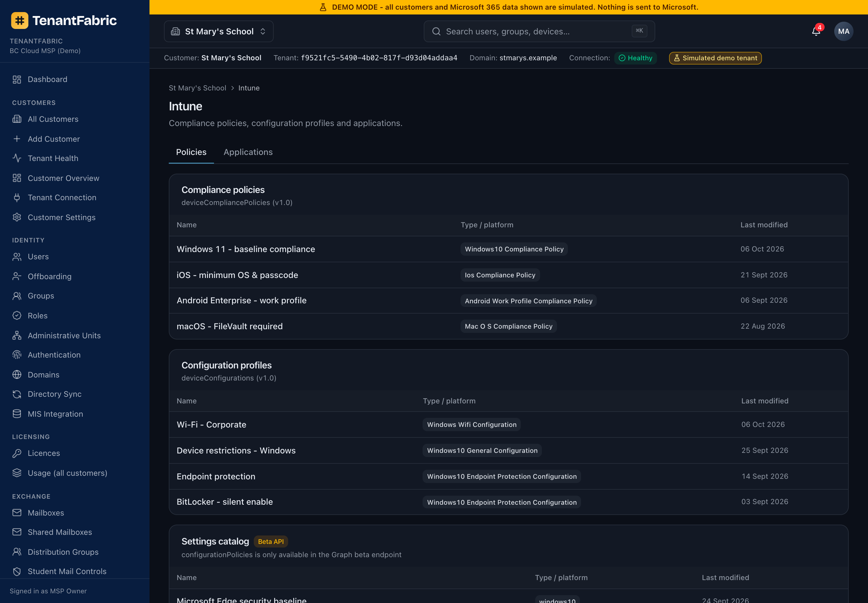Click the Windows Wifi Configuration type tag
Viewport: 868px width, 603px height.
pos(472,425)
